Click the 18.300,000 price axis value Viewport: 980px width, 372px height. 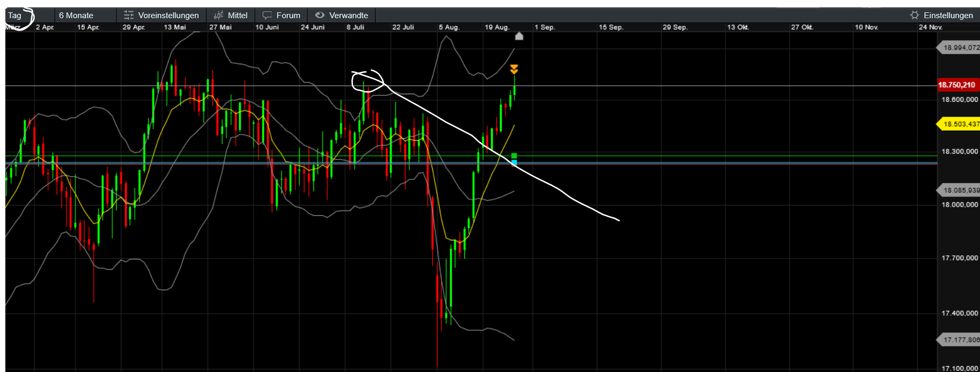960,151
